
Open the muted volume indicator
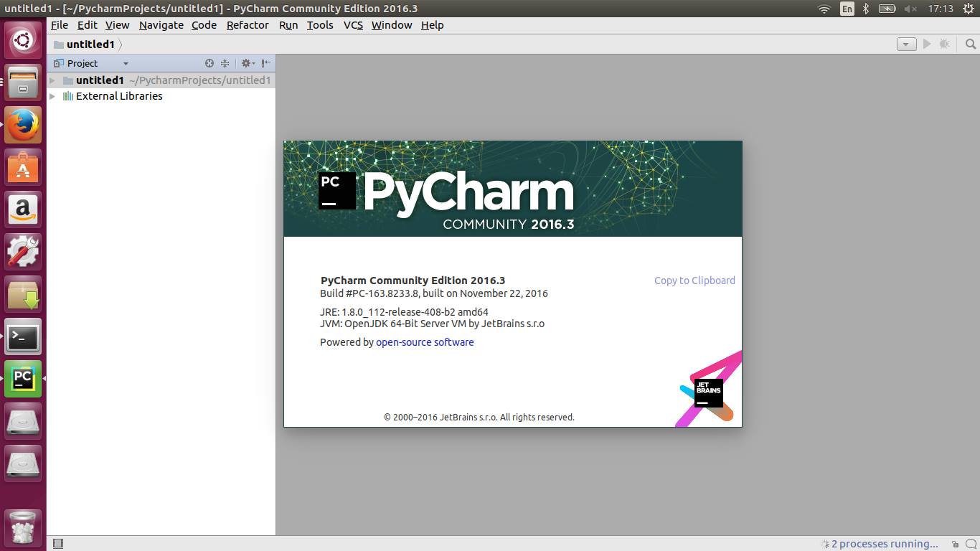point(911,9)
